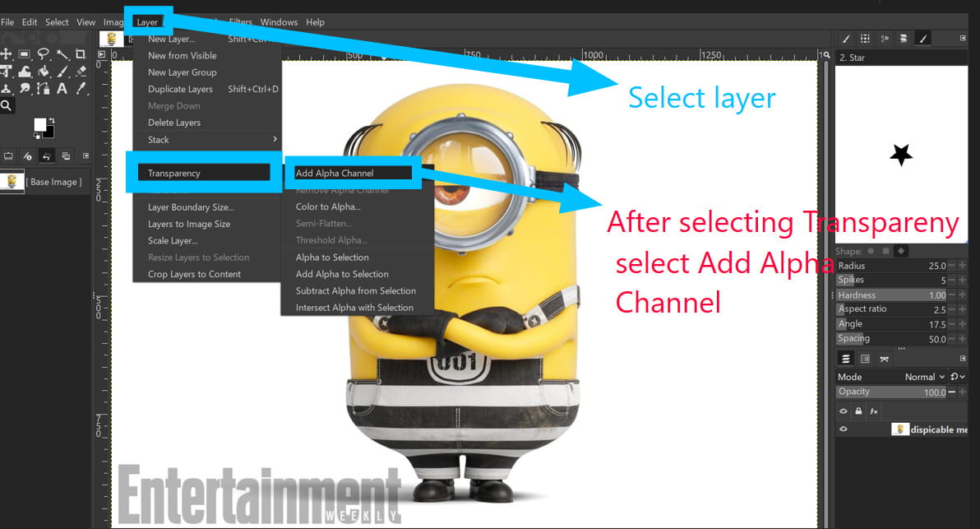Screen dimensions: 980x529
Task: Open the Brush Editor tab
Action: (x=922, y=39)
